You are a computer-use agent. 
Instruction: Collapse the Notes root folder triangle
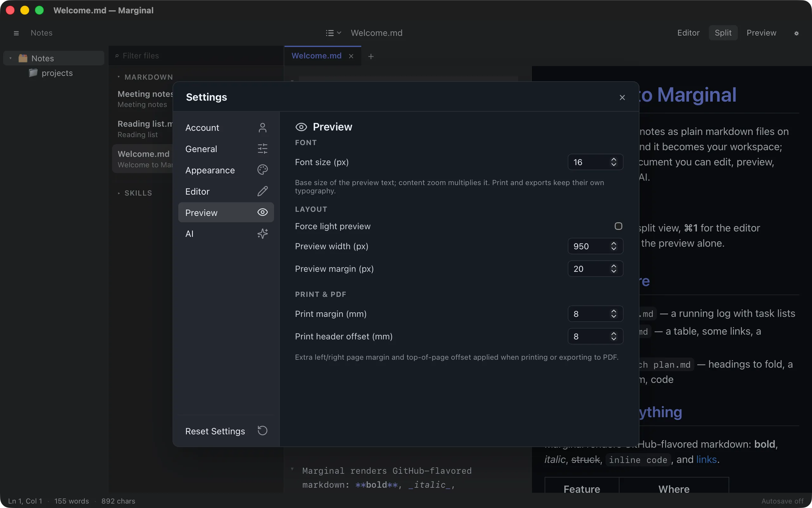point(11,58)
